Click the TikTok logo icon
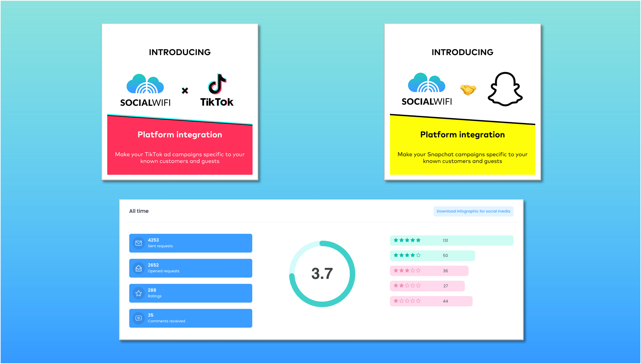The height and width of the screenshot is (364, 641). (x=217, y=84)
